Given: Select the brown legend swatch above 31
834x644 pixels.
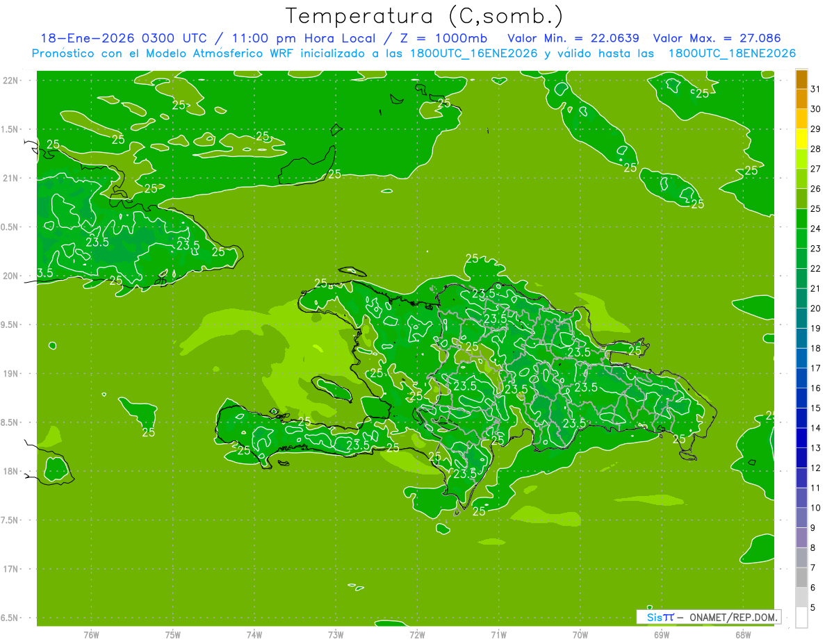Looking at the screenshot, I should [801, 79].
